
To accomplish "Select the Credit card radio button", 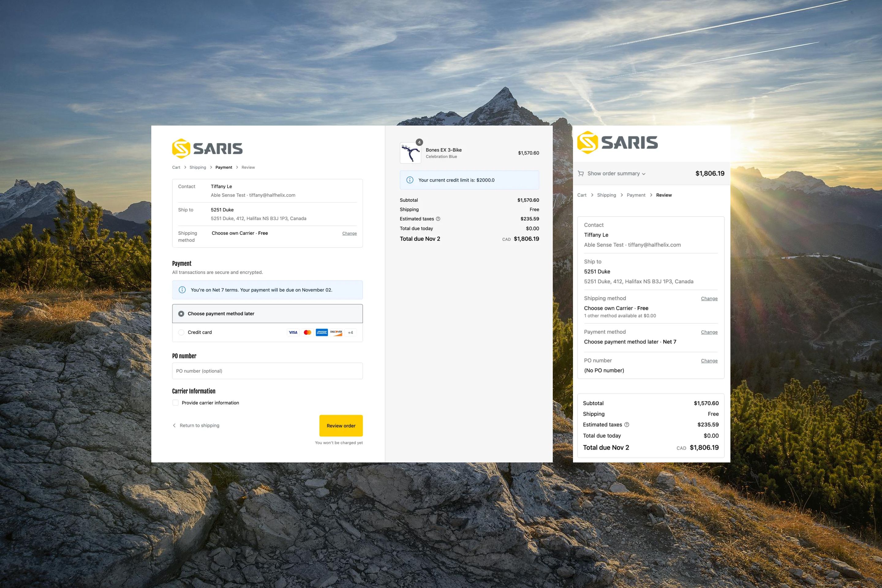I will click(x=181, y=332).
